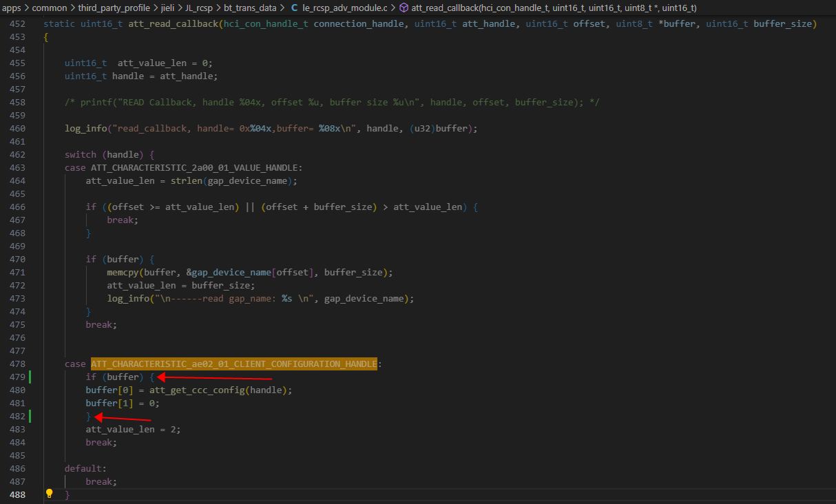Click the buffer[1] = 0 statement
The height and width of the screenshot is (504, 836).
tap(123, 403)
